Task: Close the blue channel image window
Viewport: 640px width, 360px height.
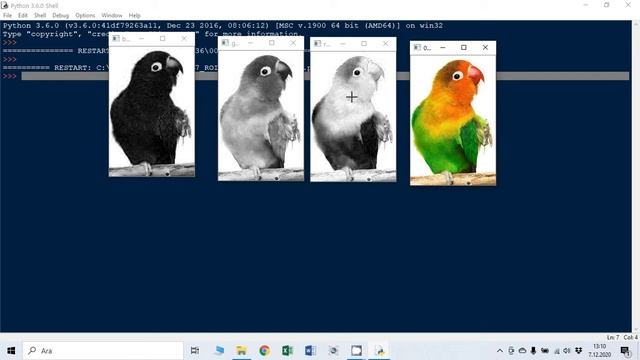Action: click(x=184, y=39)
